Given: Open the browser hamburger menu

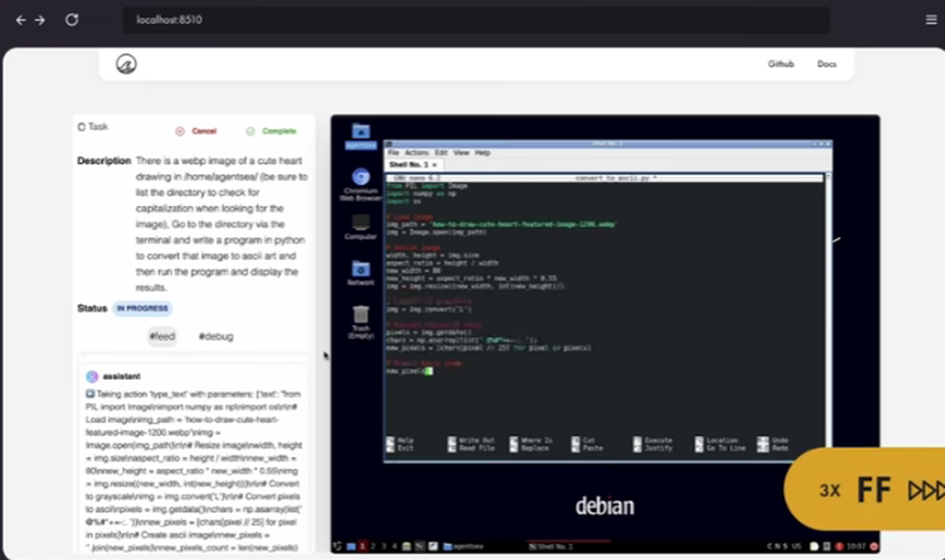Looking at the screenshot, I should click(930, 19).
